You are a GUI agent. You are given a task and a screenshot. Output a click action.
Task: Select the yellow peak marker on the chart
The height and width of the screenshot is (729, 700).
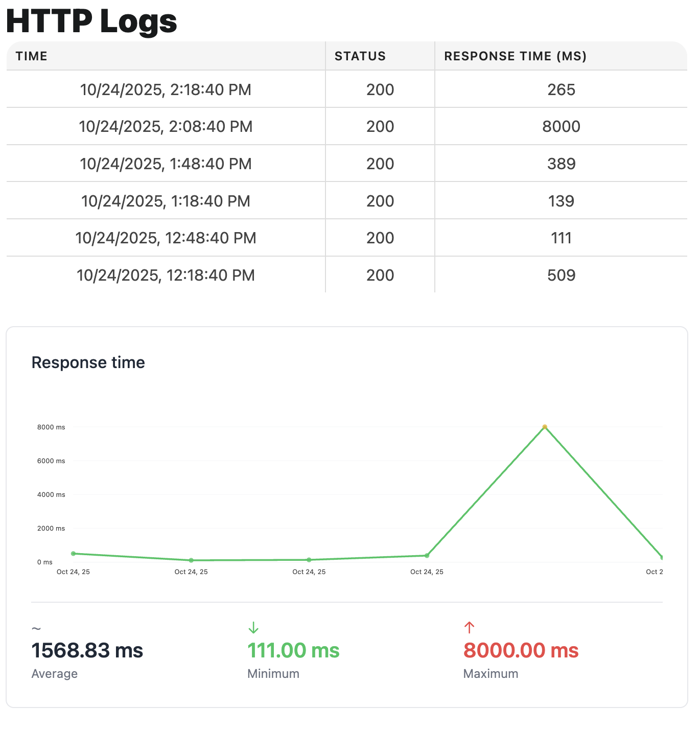click(545, 426)
